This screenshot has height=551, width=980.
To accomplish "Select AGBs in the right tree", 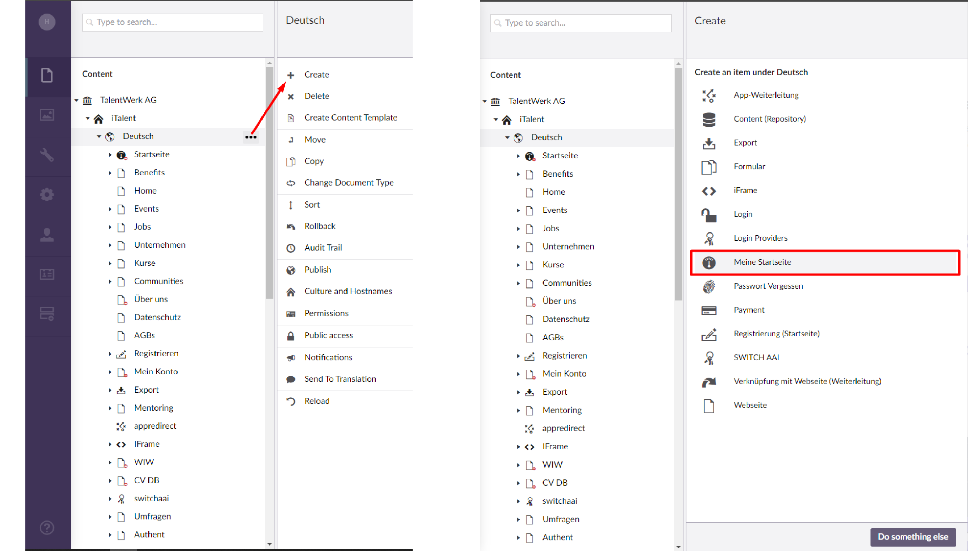I will [x=553, y=337].
